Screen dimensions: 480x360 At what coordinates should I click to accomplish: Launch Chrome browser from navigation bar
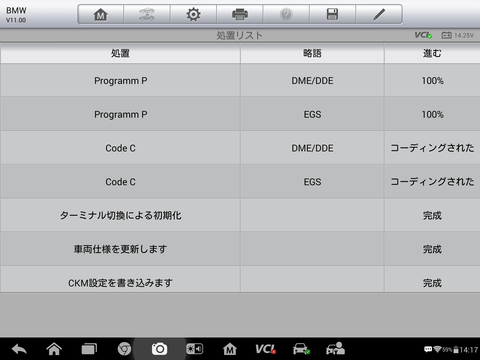(124, 349)
